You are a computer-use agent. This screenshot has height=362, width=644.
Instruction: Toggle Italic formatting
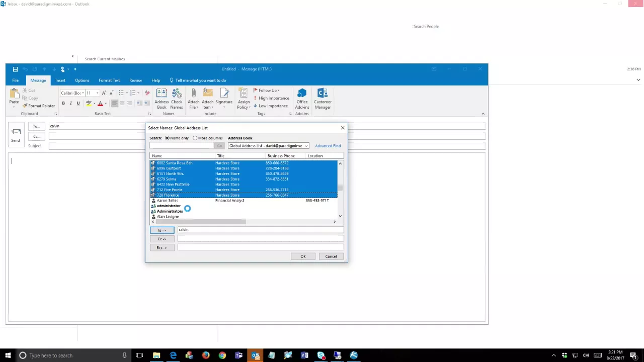71,103
